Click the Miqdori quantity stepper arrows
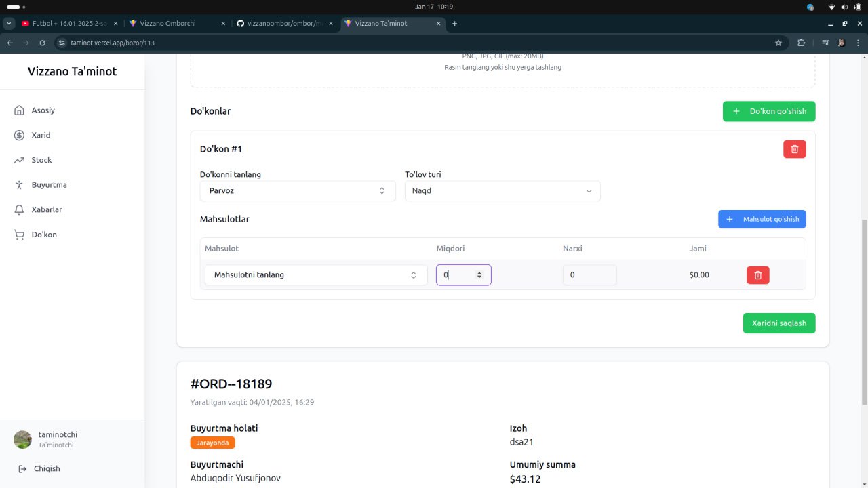 coord(479,275)
